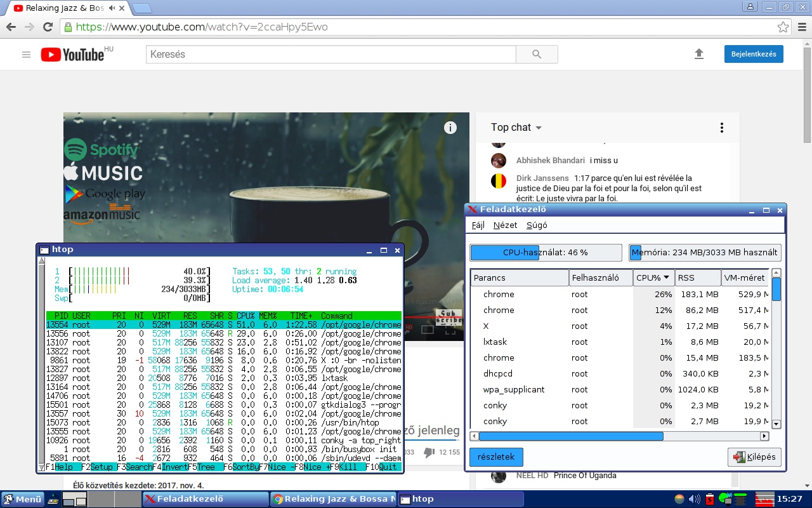
Task: Click the Chrome profile person icon
Action: point(751,6)
